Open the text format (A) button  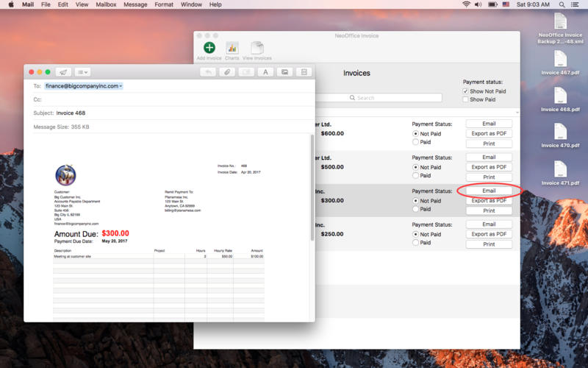coord(265,72)
